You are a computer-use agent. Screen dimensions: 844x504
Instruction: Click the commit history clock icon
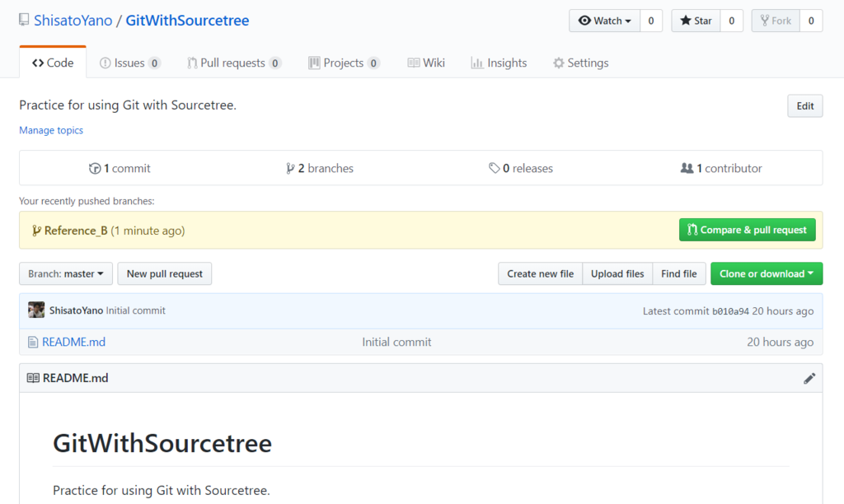pos(95,168)
